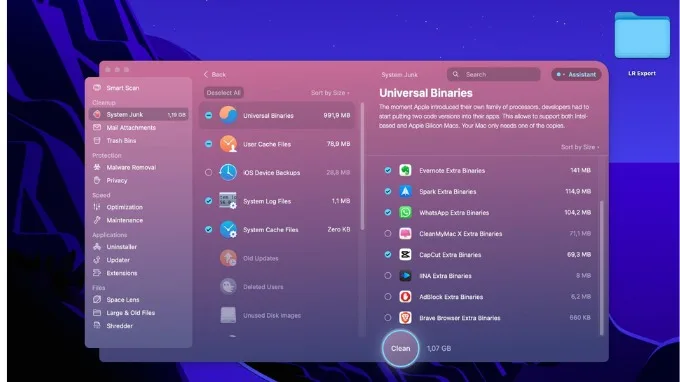Enable the CleanMyMac X Extra Binaries checkbox
The image size is (680, 382).
(388, 233)
